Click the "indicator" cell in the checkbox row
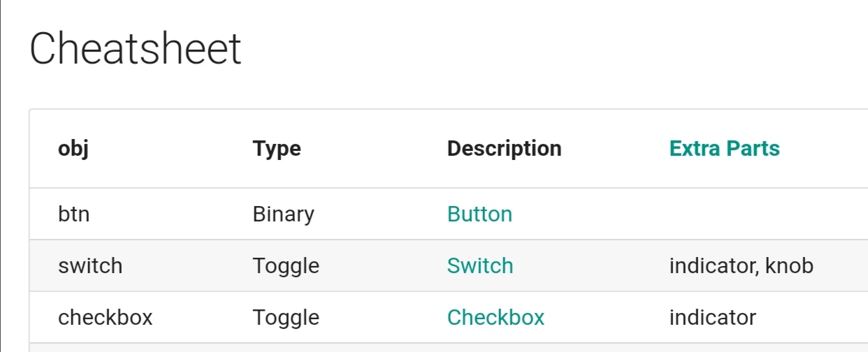Screen dimensions: 868x352 [x=712, y=317]
